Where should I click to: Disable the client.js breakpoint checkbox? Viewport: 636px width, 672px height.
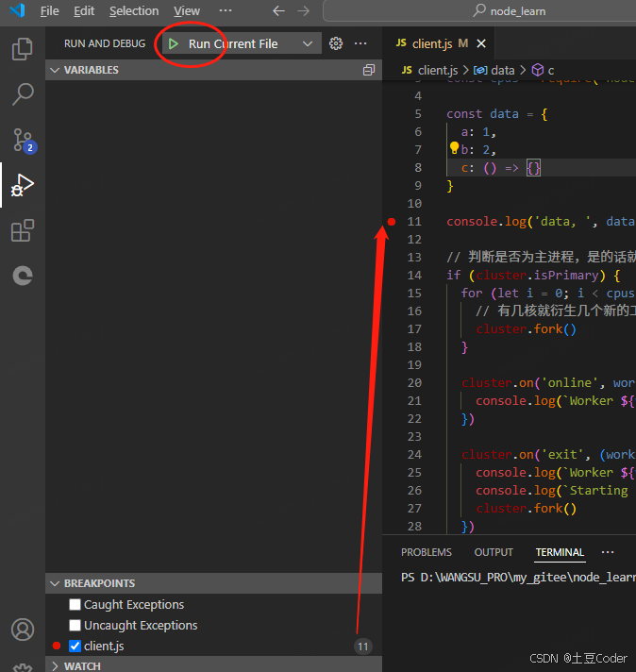click(75, 646)
